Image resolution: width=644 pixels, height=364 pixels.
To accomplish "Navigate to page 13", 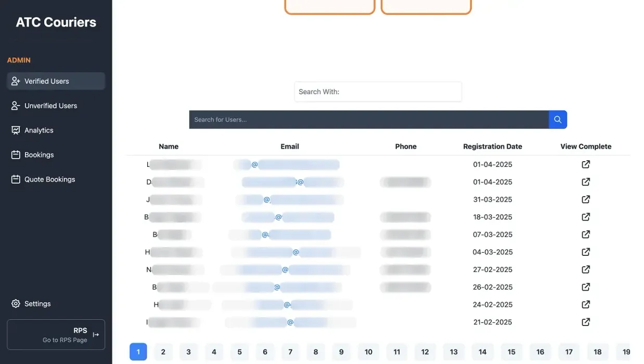I will [454, 352].
